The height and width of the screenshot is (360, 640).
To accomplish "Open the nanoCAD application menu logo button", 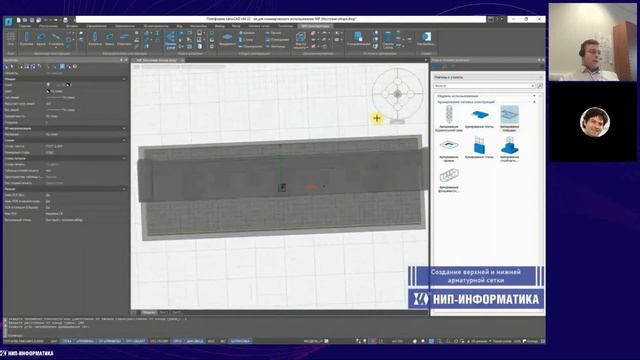I will tap(9, 21).
